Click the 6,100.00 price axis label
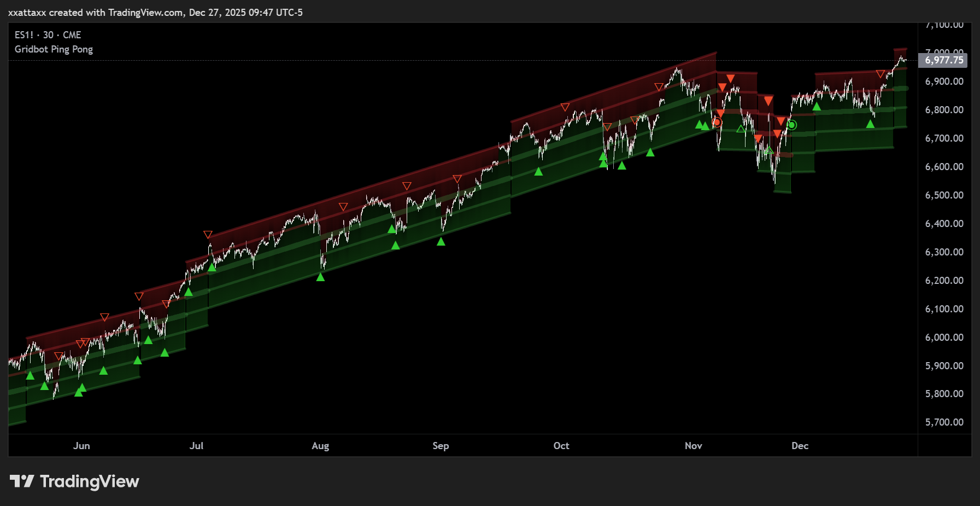Viewport: 980px width, 506px height. point(944,309)
